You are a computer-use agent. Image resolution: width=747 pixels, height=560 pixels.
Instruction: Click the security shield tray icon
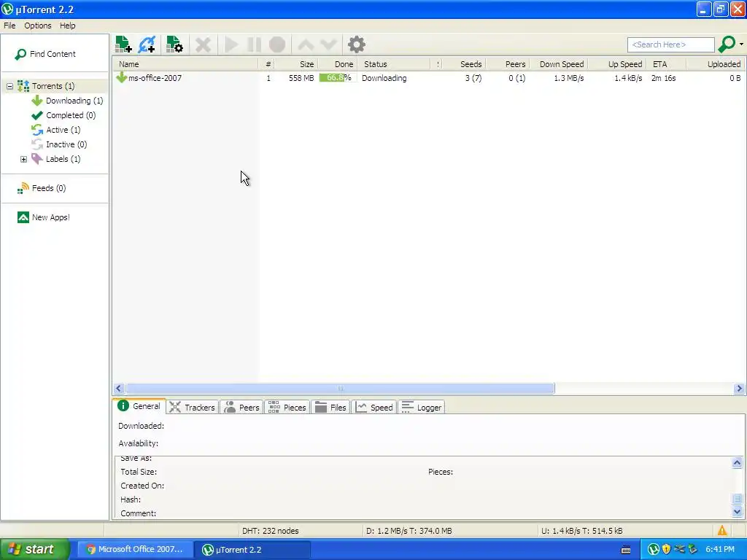click(x=666, y=550)
